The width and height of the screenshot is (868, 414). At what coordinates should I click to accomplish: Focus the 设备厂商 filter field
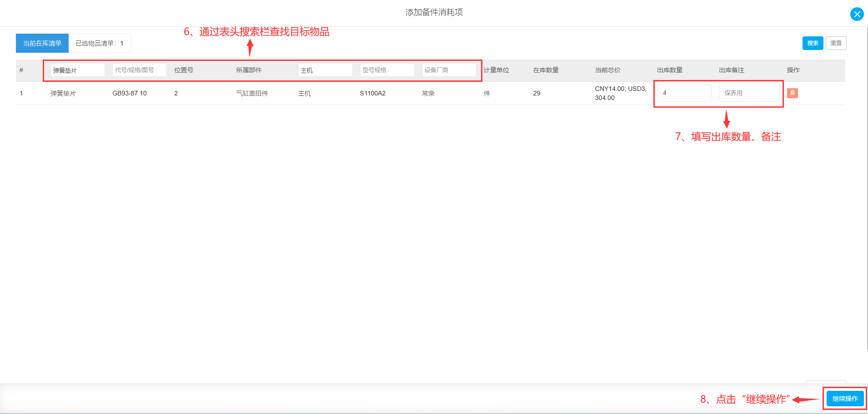tap(449, 70)
